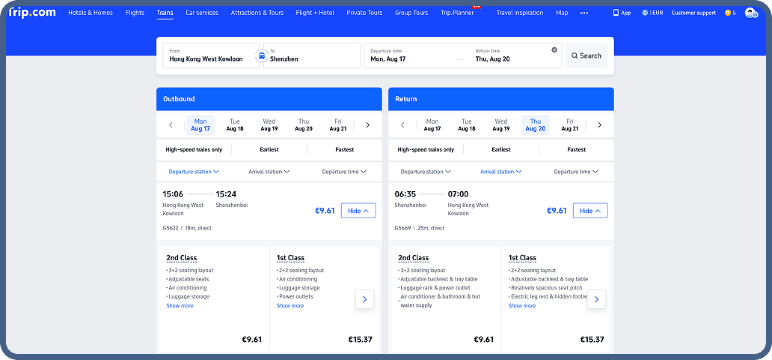The image size is (772, 360).
Task: Open Return Departure station dropdown
Action: click(425, 172)
